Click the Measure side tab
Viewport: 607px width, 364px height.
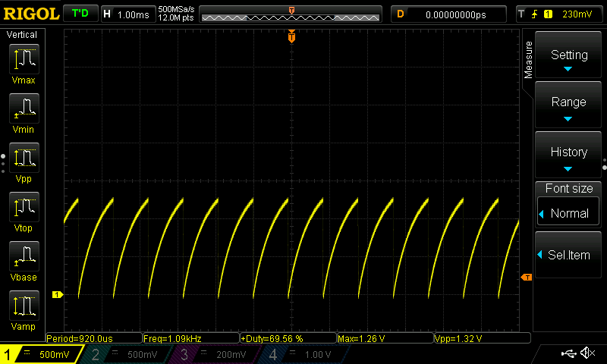pyautogui.click(x=528, y=60)
